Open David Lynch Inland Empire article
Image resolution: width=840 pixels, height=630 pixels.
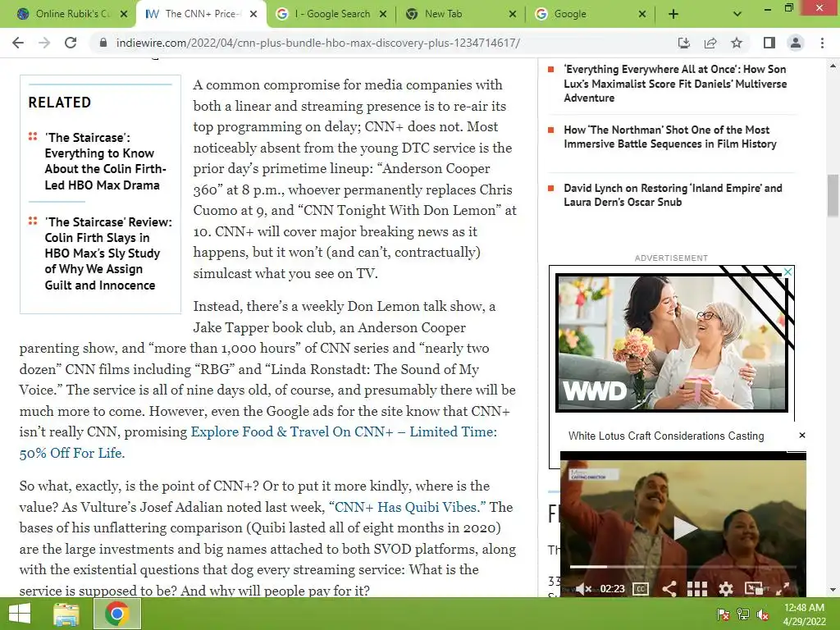click(x=673, y=195)
